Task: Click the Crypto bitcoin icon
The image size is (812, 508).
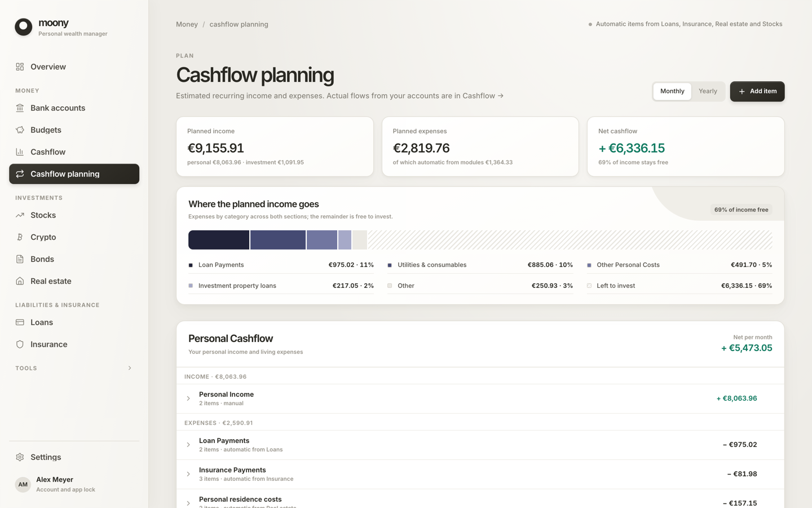Action: [20, 237]
